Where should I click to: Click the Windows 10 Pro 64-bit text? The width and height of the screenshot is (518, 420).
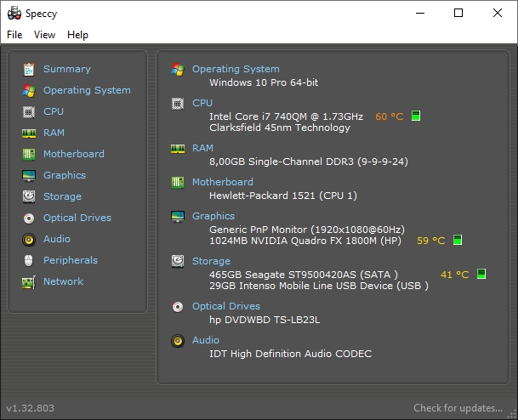point(264,82)
